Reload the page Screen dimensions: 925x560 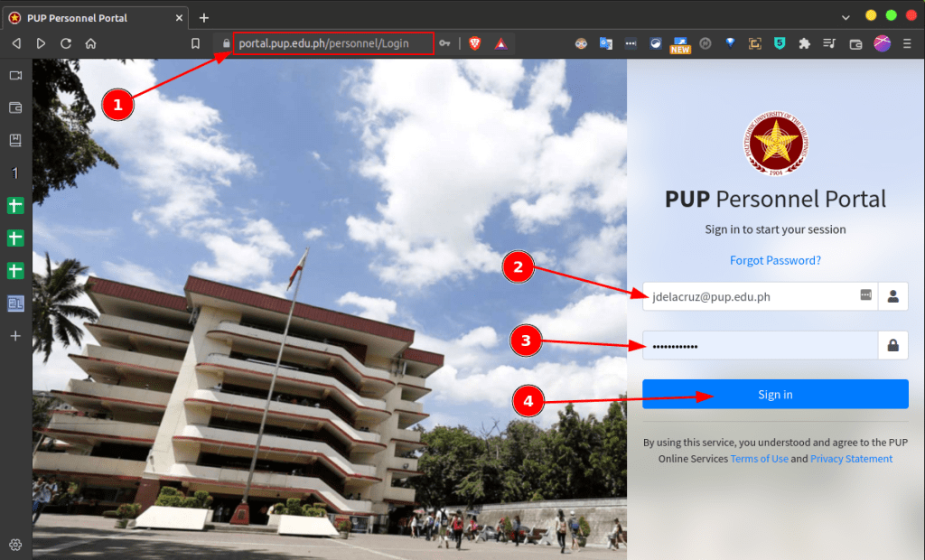(66, 43)
